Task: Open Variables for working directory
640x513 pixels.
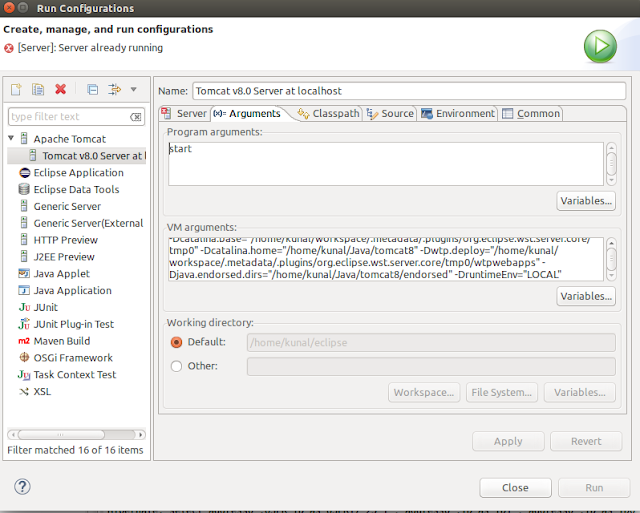Action: pos(580,392)
